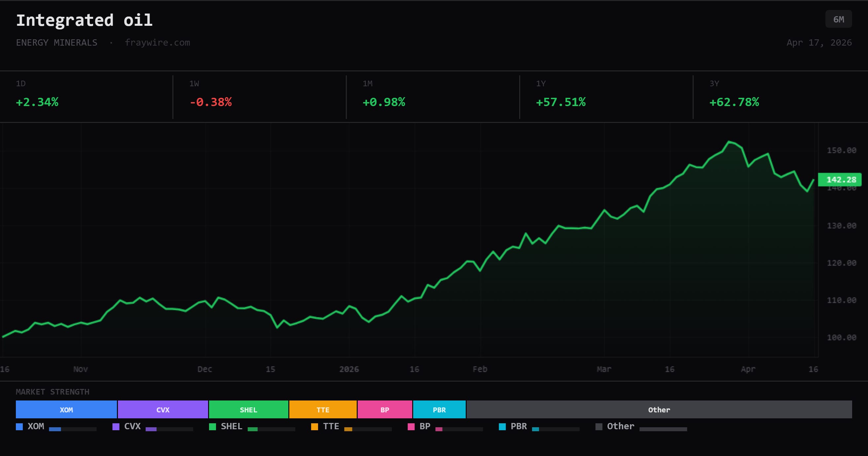This screenshot has width=868, height=456.
Task: Select the BP segment in market strength bar
Action: pyautogui.click(x=385, y=409)
